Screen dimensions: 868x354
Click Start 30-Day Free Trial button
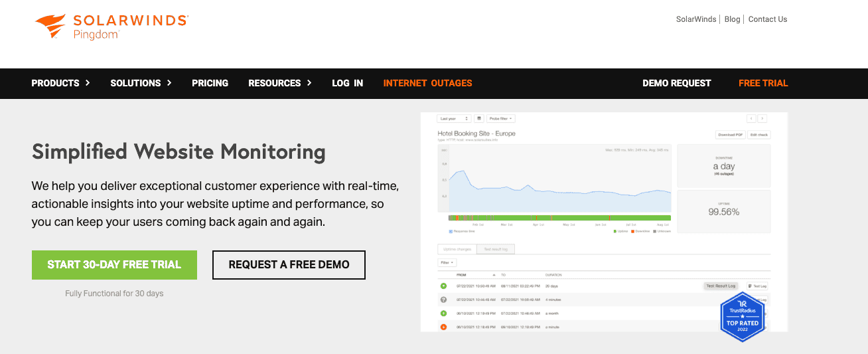pos(114,264)
